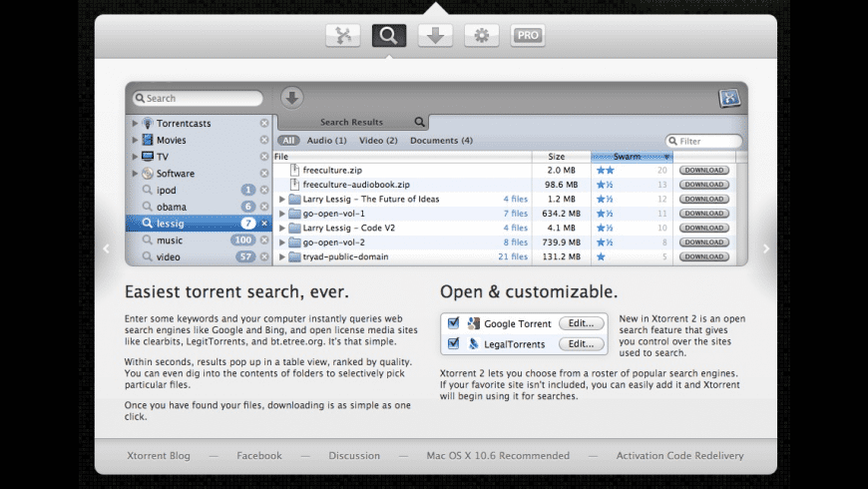Remove the TV sidebar entry
This screenshot has height=489, width=868.
click(x=264, y=156)
